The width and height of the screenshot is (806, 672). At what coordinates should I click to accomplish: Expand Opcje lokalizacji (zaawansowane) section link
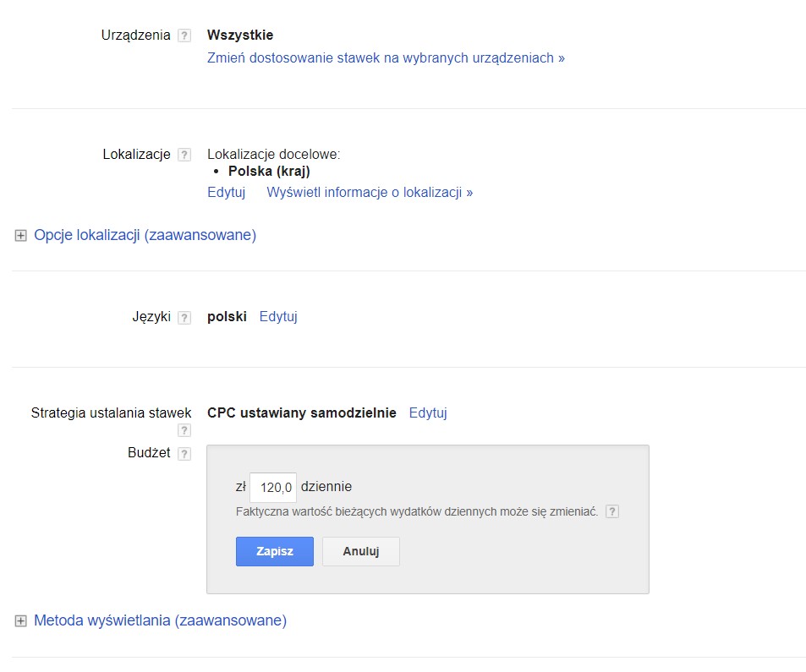click(x=145, y=235)
